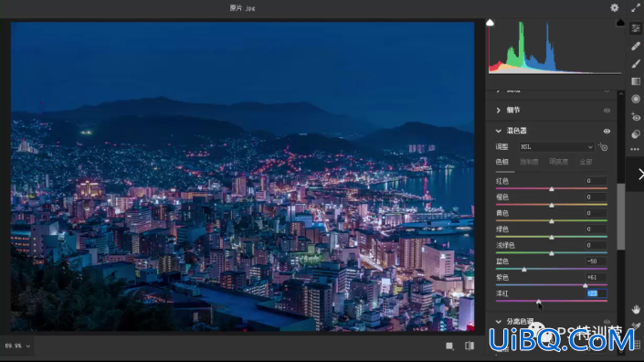
Task: Toggle full screen mode icon
Action: coord(636,8)
